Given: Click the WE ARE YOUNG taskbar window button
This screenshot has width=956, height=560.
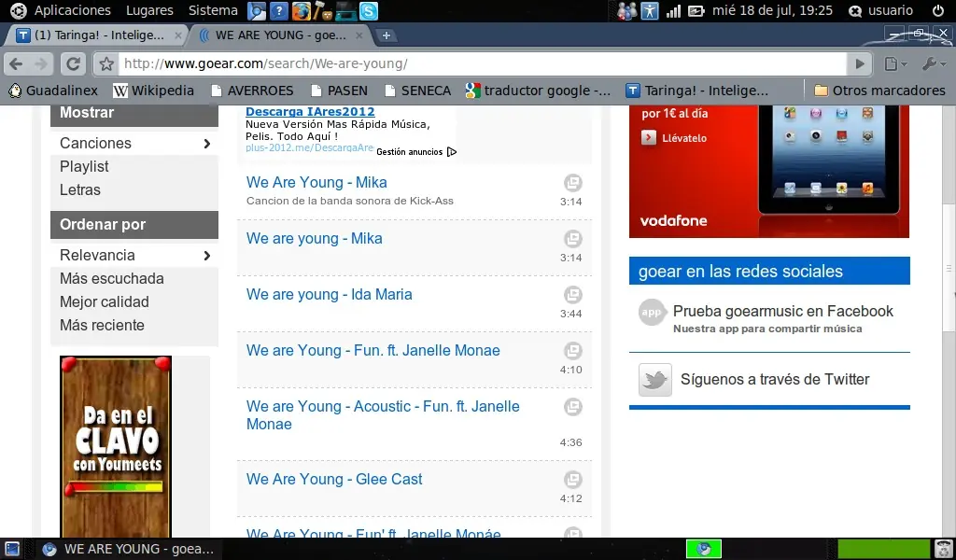Looking at the screenshot, I should coord(128,549).
